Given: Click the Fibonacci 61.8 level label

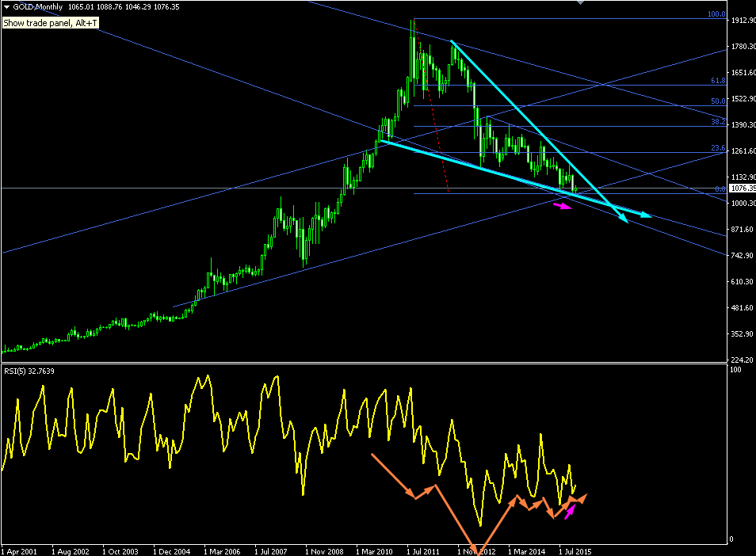Looking at the screenshot, I should click(718, 81).
